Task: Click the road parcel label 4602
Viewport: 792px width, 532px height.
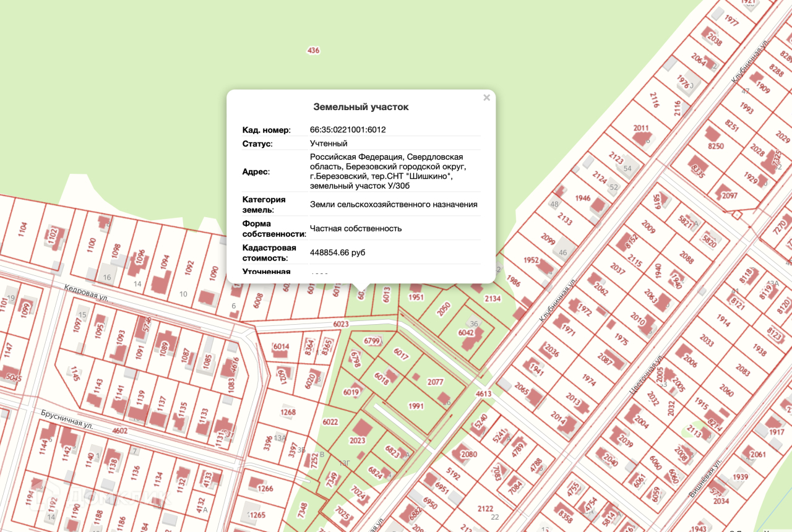Action: click(120, 431)
